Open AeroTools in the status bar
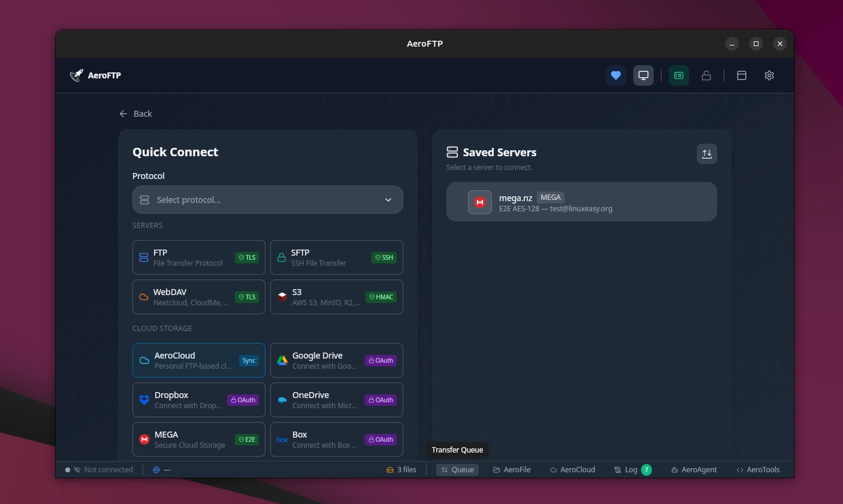The image size is (843, 504). pyautogui.click(x=758, y=470)
